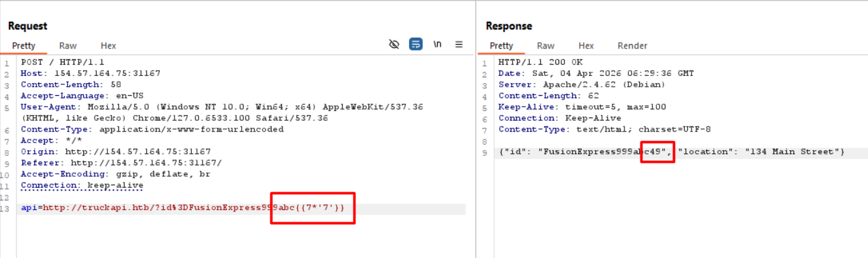Viewport: 868px width, 258px height.
Task: Click the Content-Length: 58 request header
Action: [x=71, y=84]
